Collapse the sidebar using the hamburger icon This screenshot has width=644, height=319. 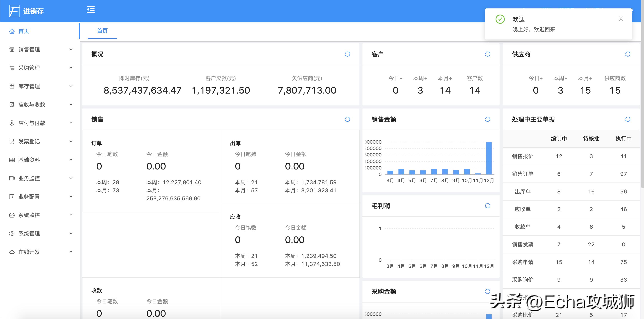point(91,10)
